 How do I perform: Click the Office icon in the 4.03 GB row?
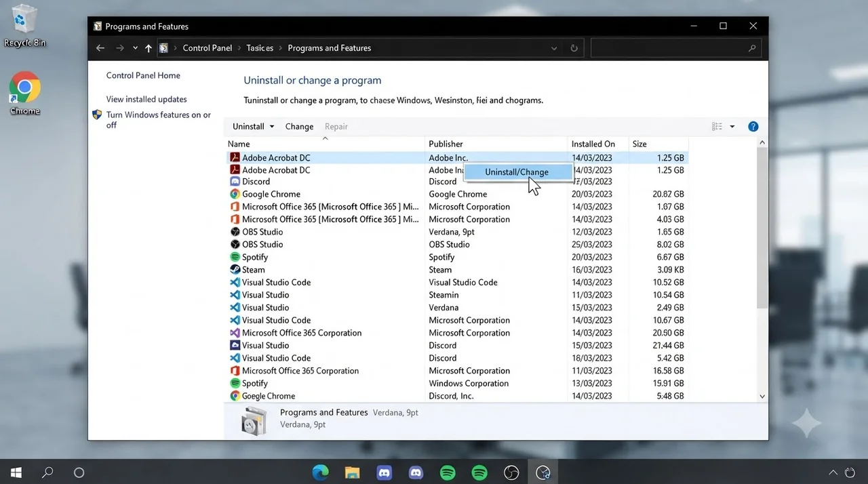coord(235,220)
